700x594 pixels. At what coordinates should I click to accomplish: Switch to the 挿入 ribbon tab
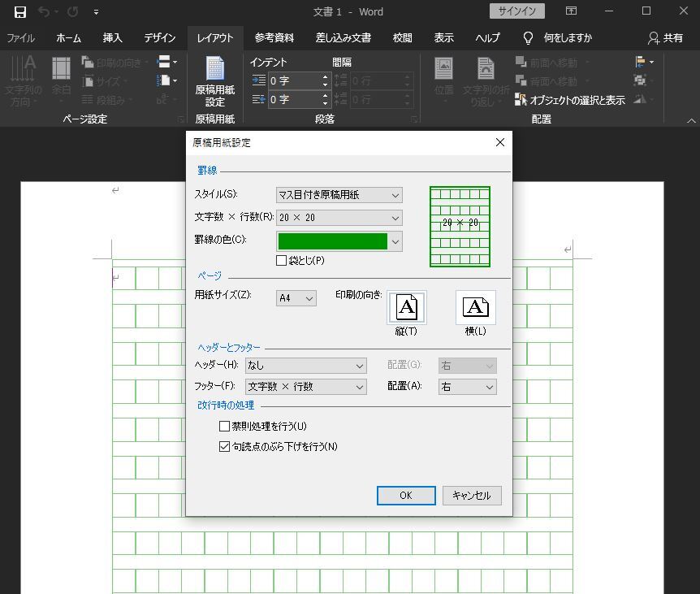(x=113, y=37)
